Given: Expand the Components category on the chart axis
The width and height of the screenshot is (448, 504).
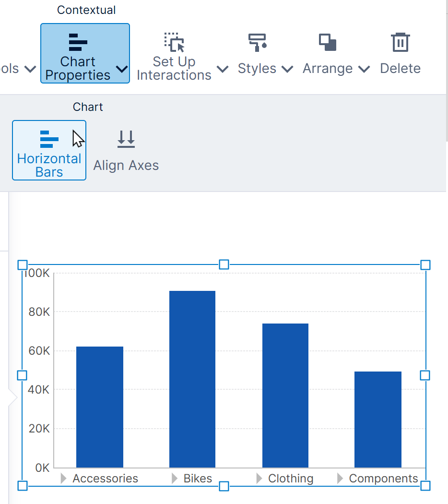Looking at the screenshot, I should pos(339,478).
